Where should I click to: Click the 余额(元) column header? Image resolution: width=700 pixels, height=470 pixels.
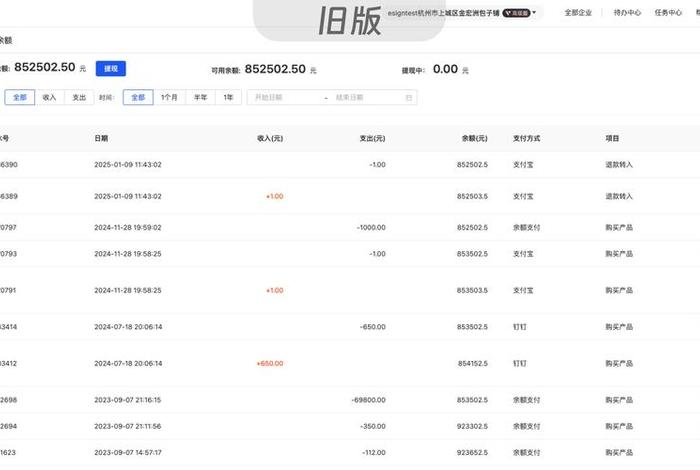point(475,138)
